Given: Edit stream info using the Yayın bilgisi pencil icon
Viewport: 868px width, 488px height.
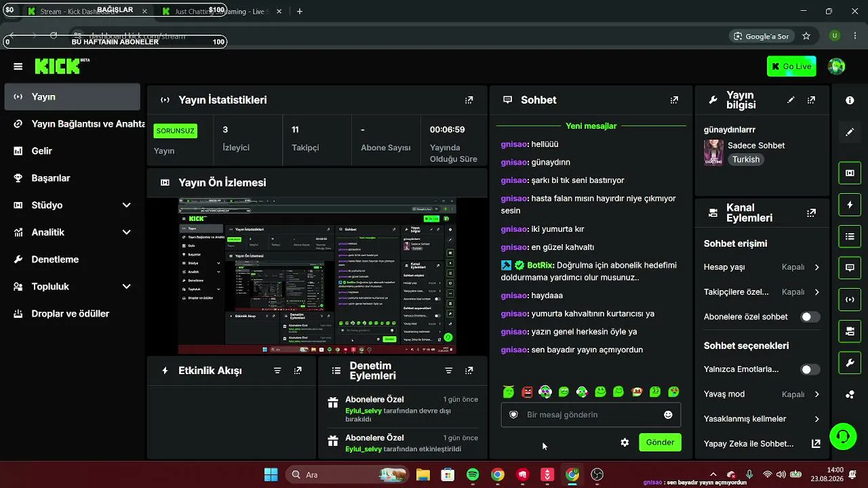Looking at the screenshot, I should pyautogui.click(x=791, y=100).
